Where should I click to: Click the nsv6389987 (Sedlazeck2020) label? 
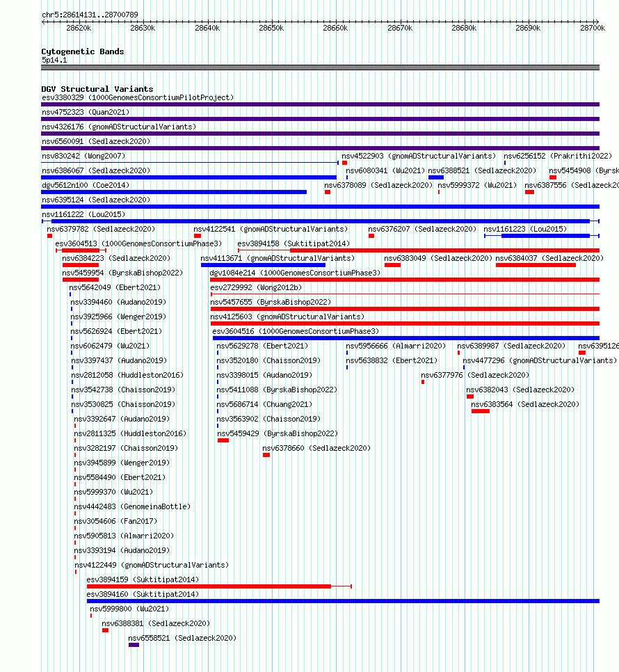(511, 346)
